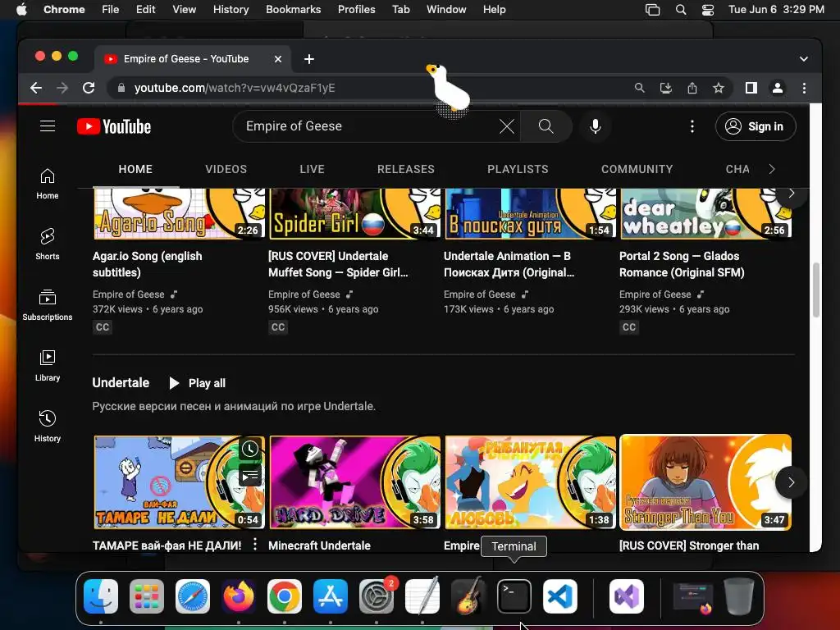
Task: Show next videos in top row arrow
Action: pyautogui.click(x=792, y=194)
